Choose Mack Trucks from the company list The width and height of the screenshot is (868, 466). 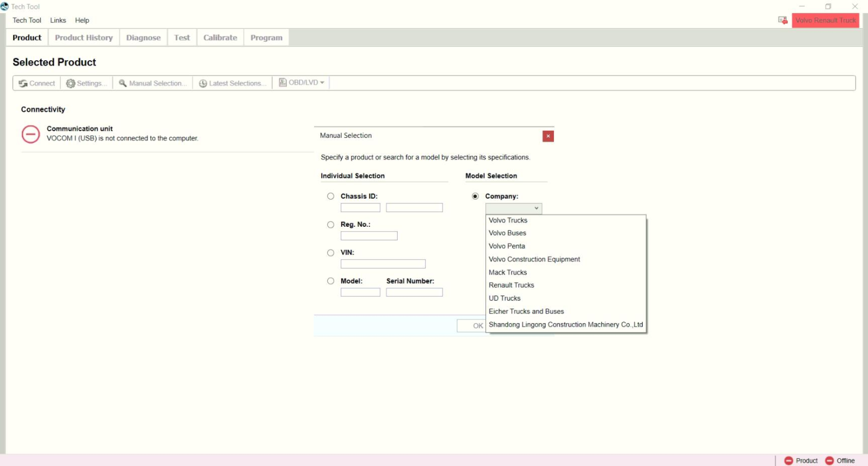[x=566, y=272]
